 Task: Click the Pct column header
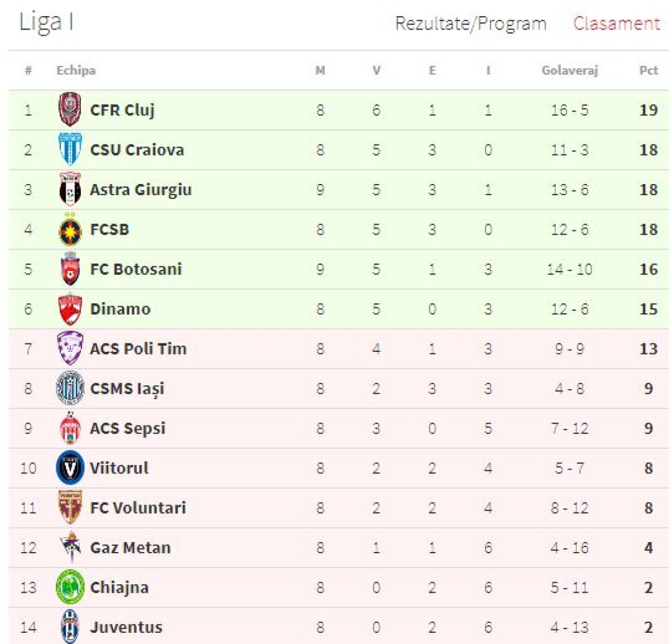648,70
